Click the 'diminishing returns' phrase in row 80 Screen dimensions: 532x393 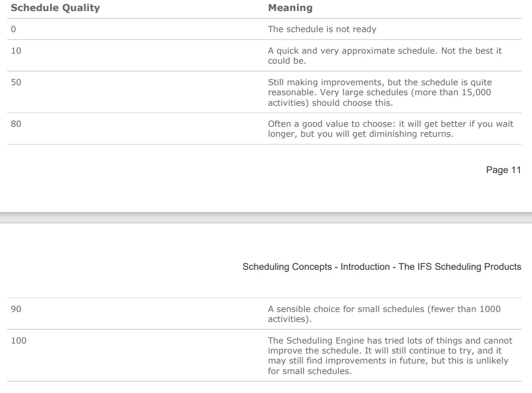point(411,134)
